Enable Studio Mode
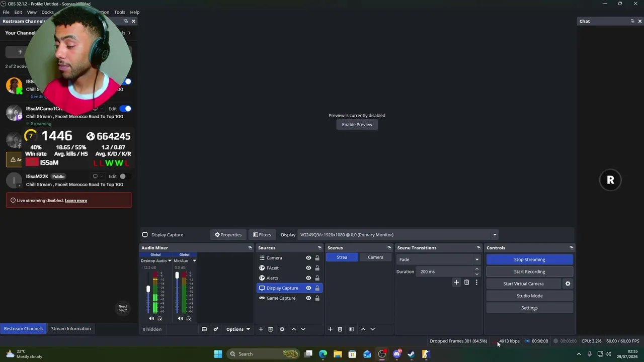 coord(529,296)
